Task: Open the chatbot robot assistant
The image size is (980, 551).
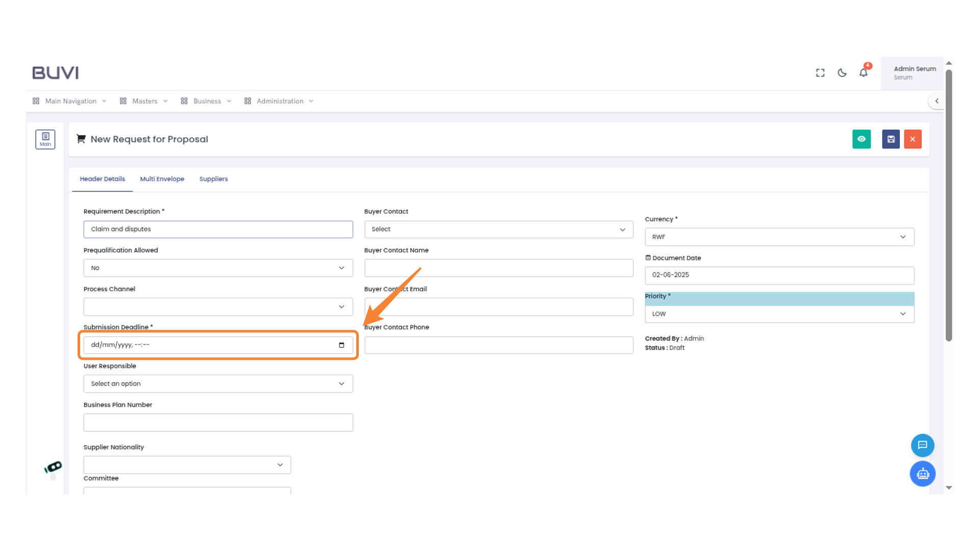Action: (922, 474)
